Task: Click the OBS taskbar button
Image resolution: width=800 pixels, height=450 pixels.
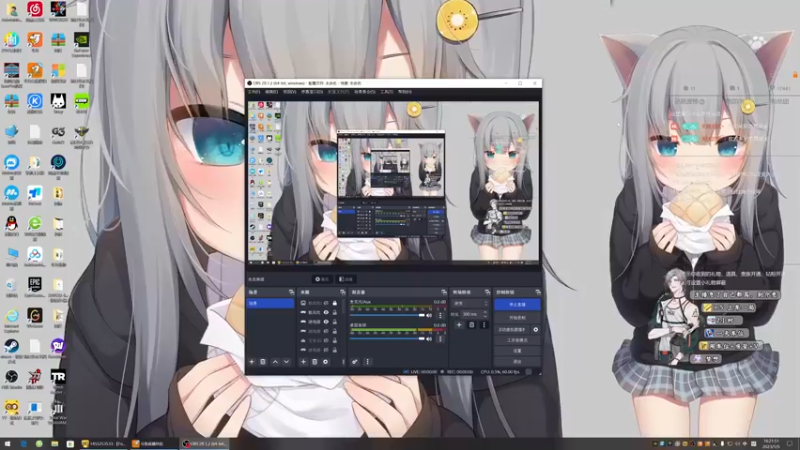Action: tap(206, 444)
